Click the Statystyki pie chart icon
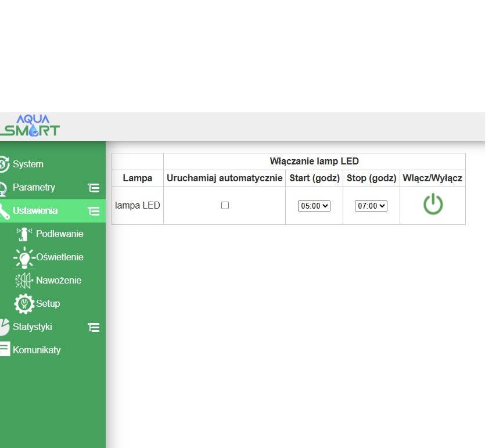The width and height of the screenshot is (496, 448). pyautogui.click(x=5, y=327)
